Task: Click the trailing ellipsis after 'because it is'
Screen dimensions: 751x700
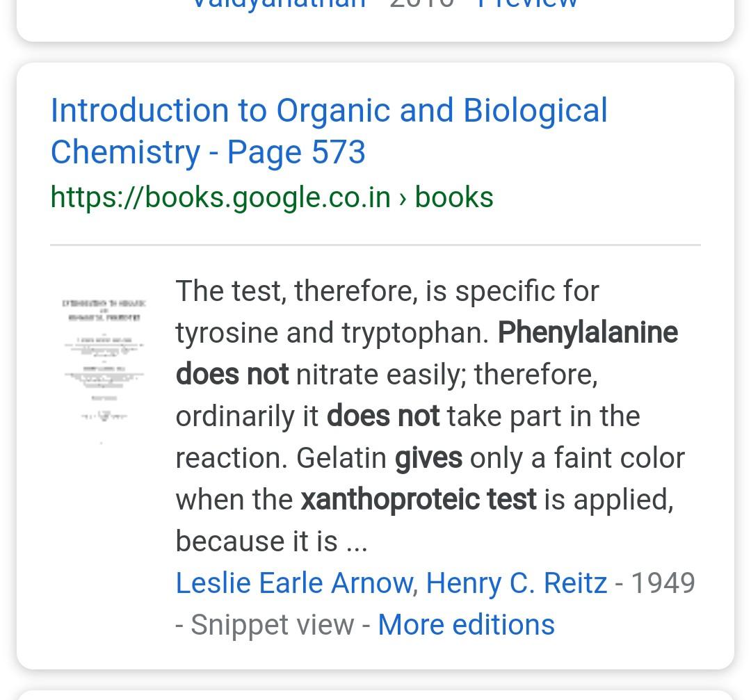Action: (x=356, y=542)
